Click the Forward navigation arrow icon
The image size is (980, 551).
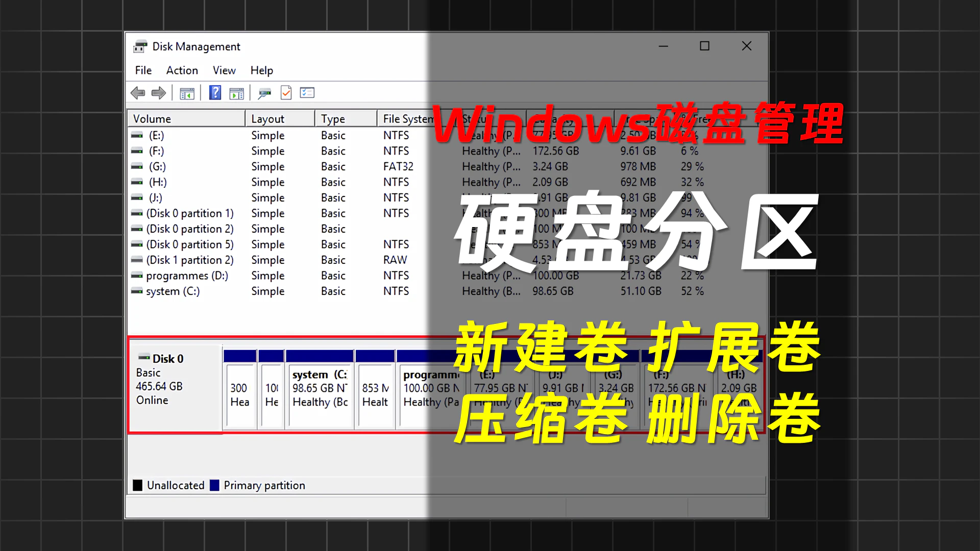click(x=158, y=92)
